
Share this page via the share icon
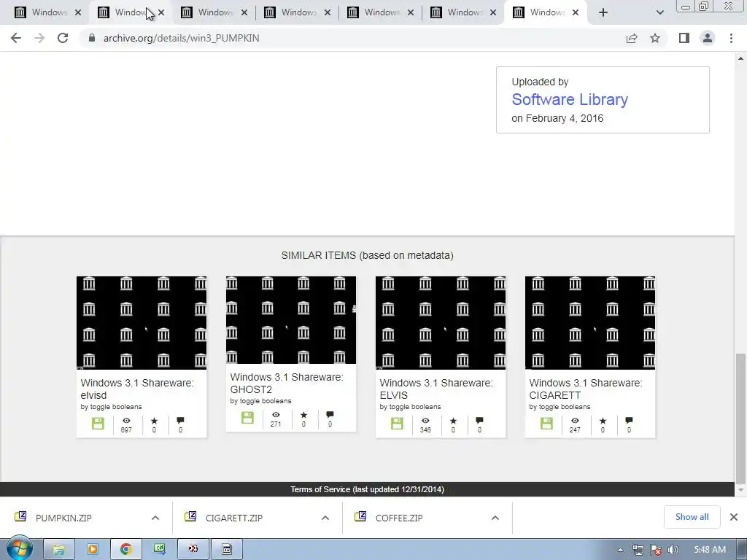pos(632,38)
